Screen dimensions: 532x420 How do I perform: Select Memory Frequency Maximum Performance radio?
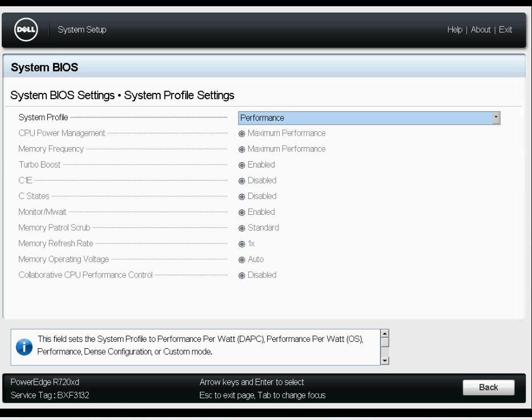pyautogui.click(x=242, y=149)
